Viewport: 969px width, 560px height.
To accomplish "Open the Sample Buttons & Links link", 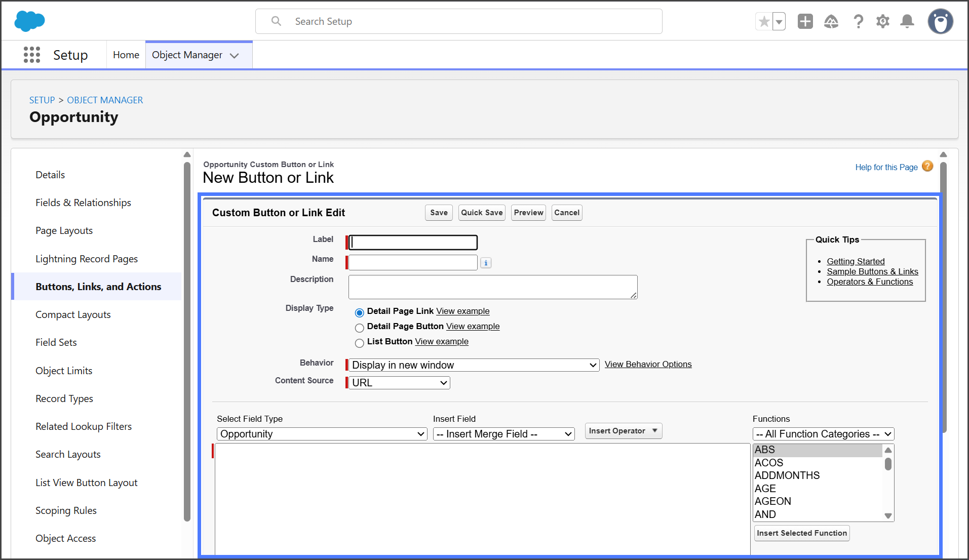I will pyautogui.click(x=872, y=271).
